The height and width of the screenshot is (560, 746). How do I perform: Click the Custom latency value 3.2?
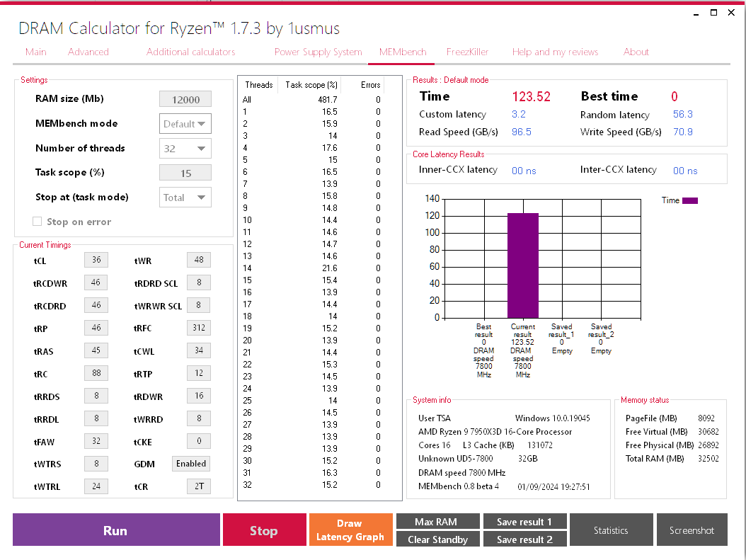click(x=519, y=114)
